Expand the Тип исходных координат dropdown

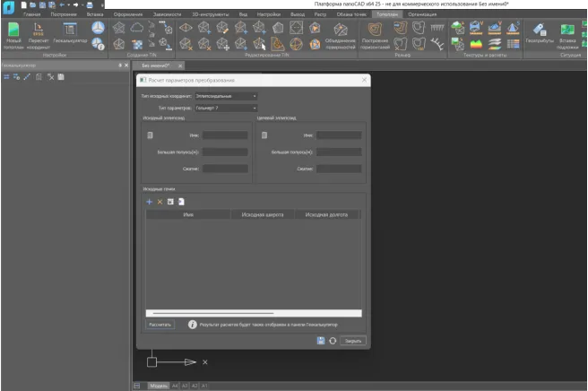click(x=255, y=96)
